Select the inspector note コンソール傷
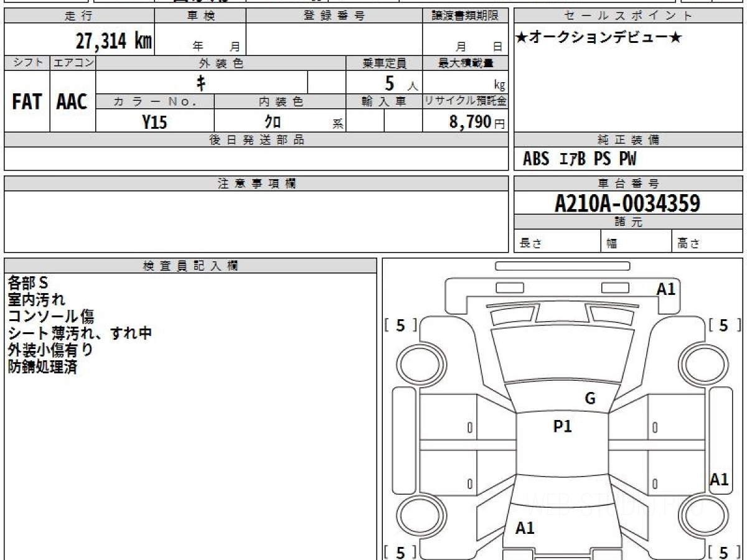This screenshot has width=747, height=560. (51, 317)
